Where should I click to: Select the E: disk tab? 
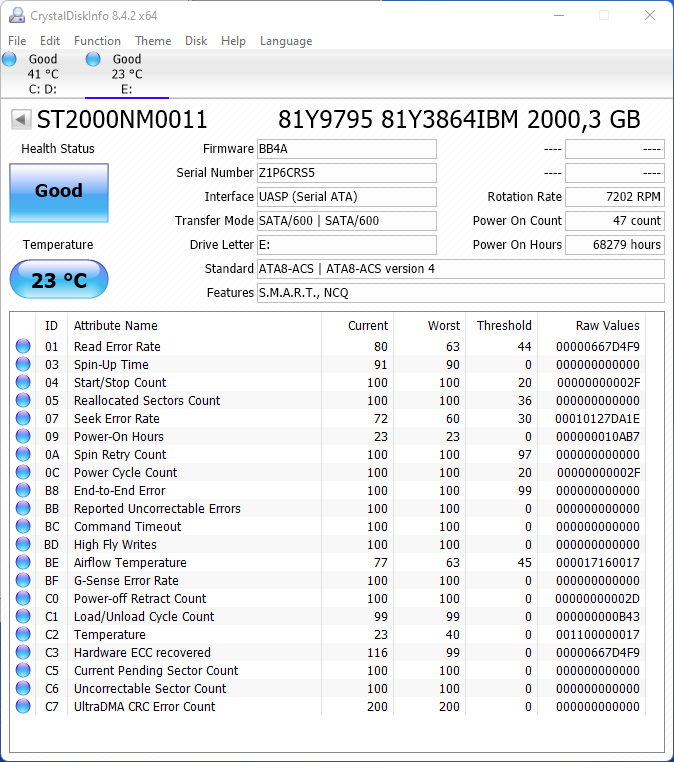tap(126, 74)
